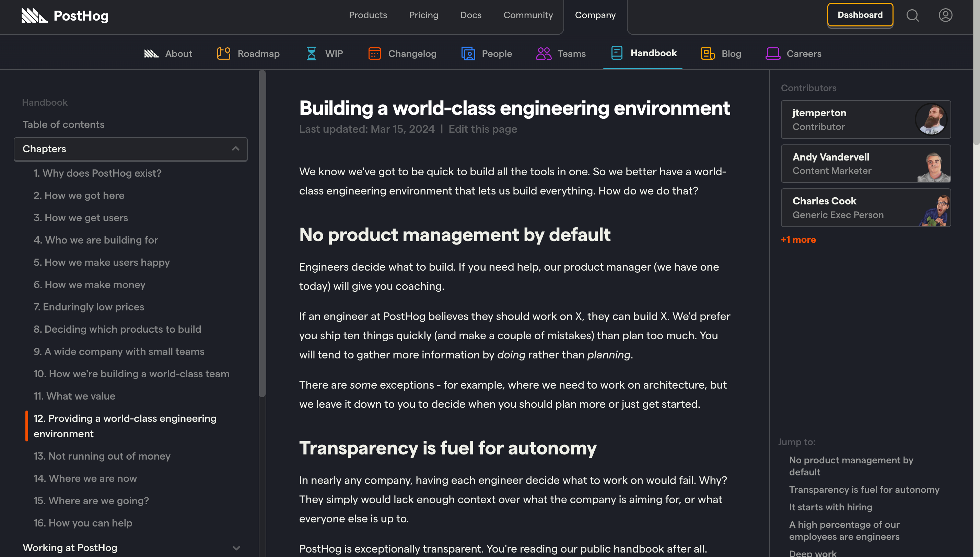
Task: Click the Changelog calendar icon
Action: pyautogui.click(x=374, y=54)
